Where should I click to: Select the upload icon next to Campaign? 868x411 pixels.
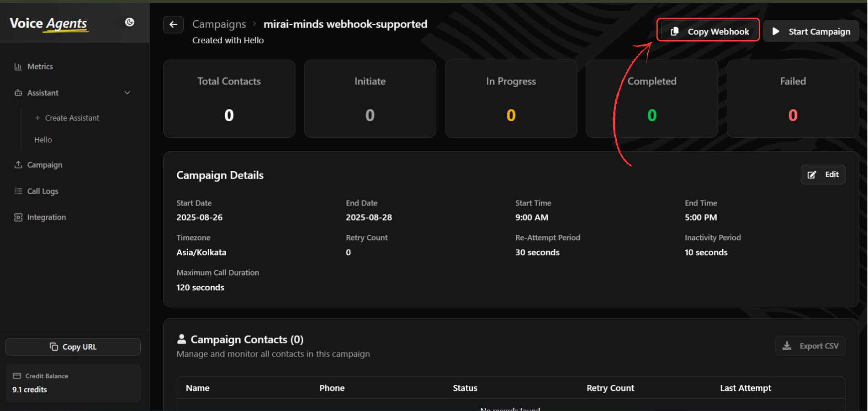pyautogui.click(x=18, y=165)
